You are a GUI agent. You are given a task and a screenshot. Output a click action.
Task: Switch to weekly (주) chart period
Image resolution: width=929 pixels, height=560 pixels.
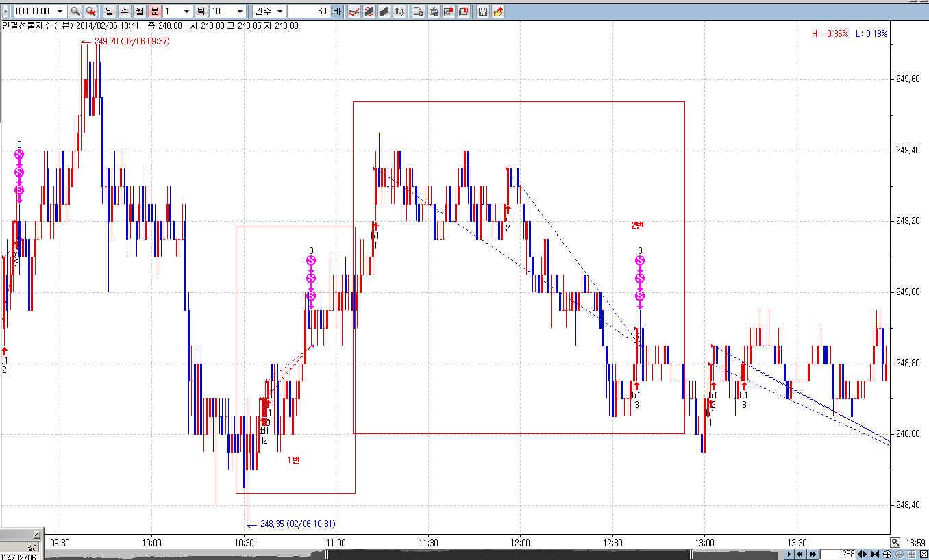click(x=124, y=12)
